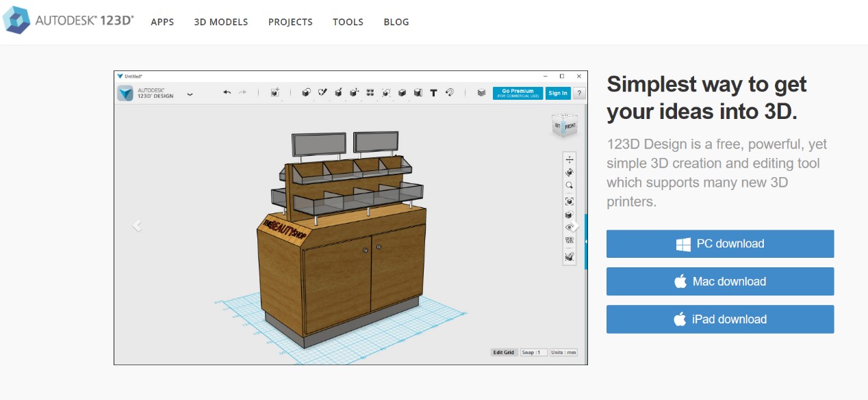Viewport: 868px width, 400px height.
Task: Click the Undo arrow
Action: click(x=227, y=92)
